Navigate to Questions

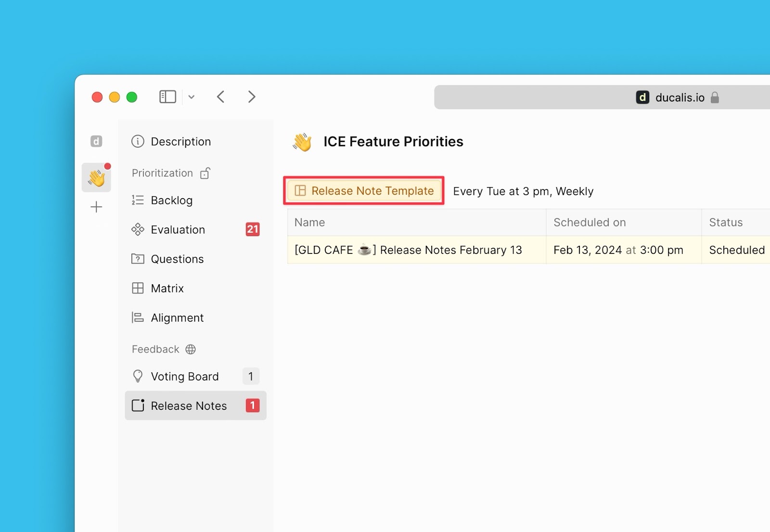click(x=177, y=259)
